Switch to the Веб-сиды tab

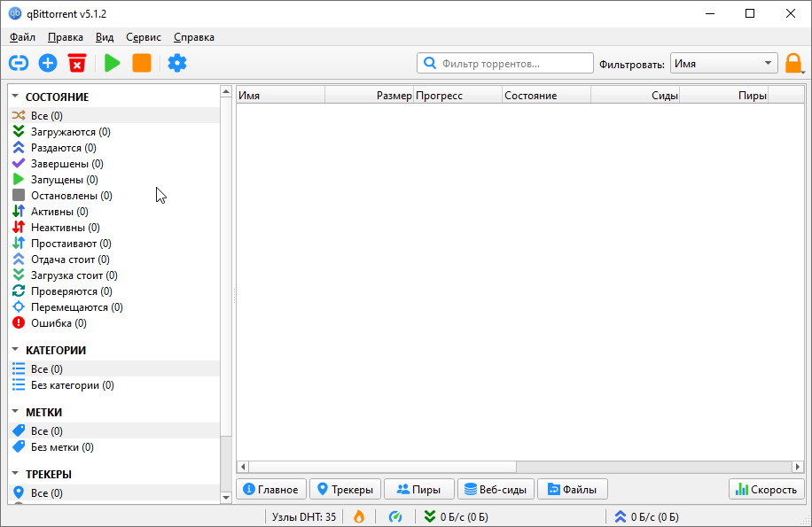pos(496,489)
